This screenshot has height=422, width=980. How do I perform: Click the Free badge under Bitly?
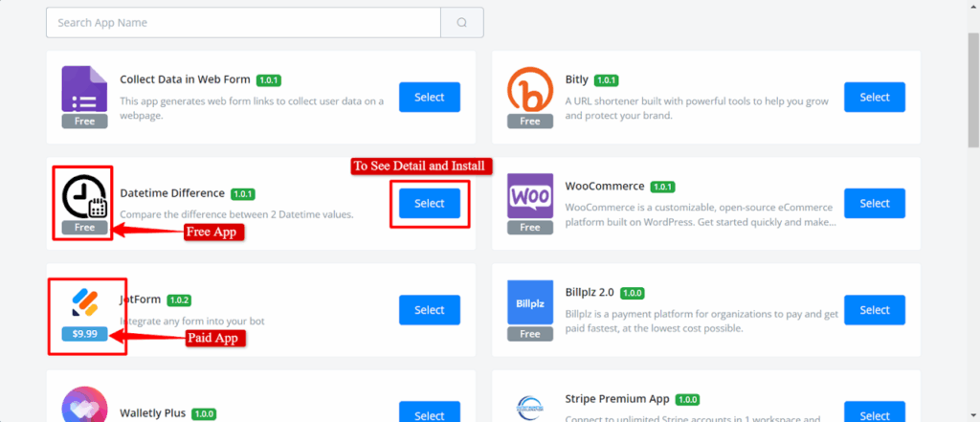530,122
